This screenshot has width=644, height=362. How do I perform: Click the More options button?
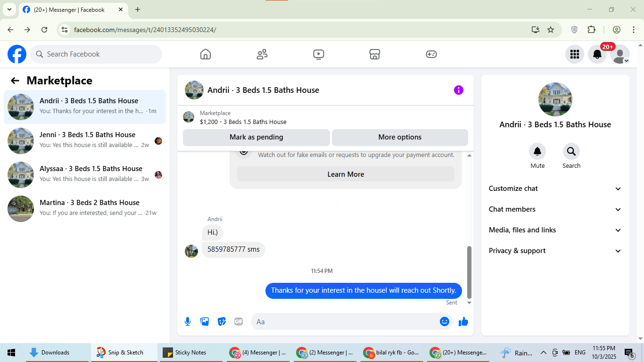[400, 137]
